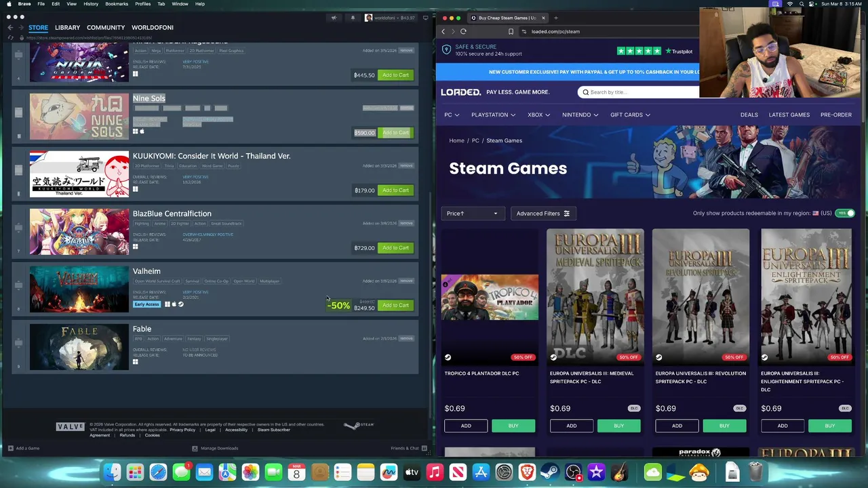Open the Valheim game thumbnail
This screenshot has height=488, width=868.
pos(79,289)
